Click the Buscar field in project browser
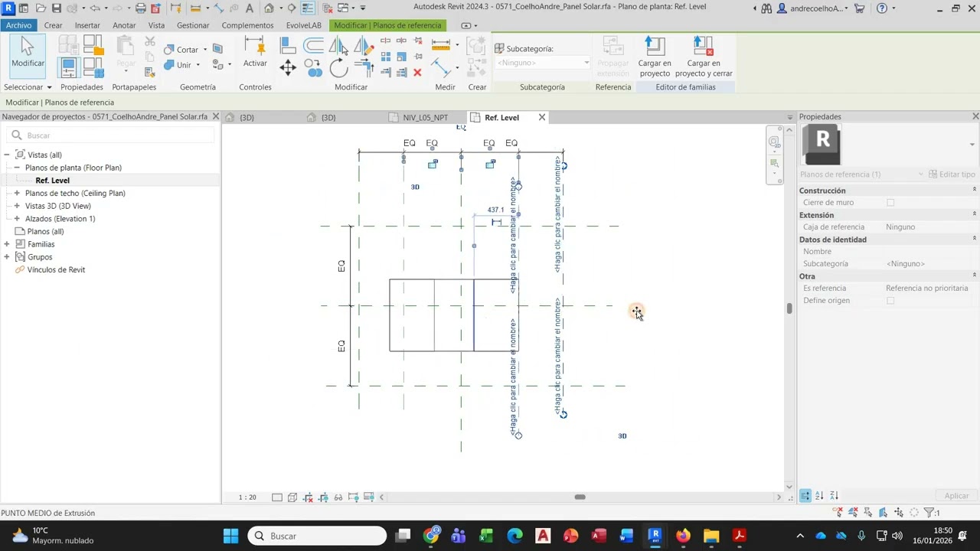Viewport: 980px width, 551px height. (x=111, y=135)
